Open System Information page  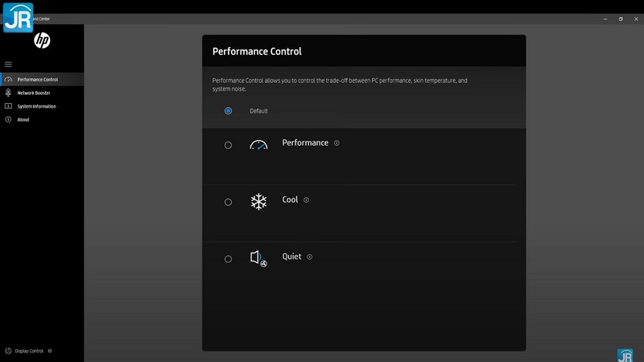click(x=42, y=106)
